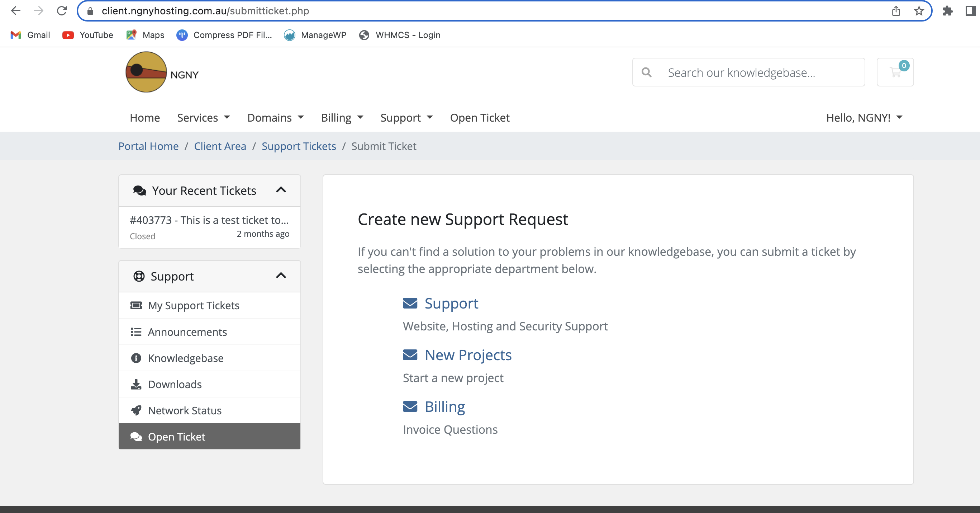
Task: Click the Support Tickets breadcrumb link
Action: click(x=299, y=146)
